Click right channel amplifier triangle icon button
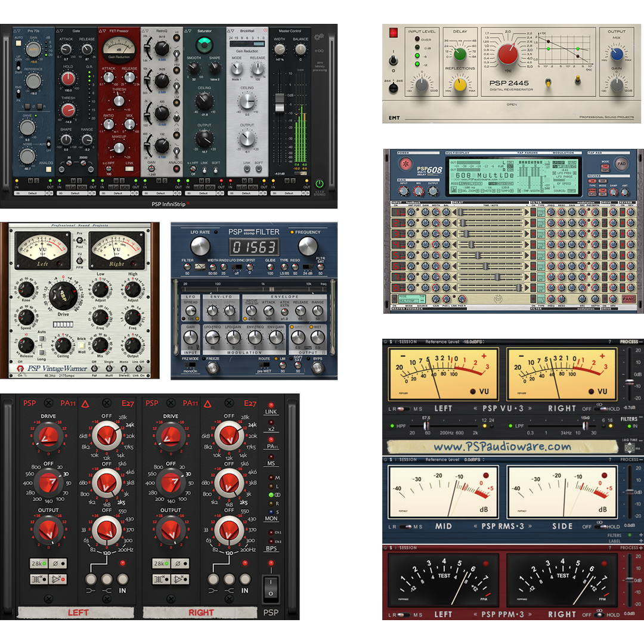 (180, 579)
